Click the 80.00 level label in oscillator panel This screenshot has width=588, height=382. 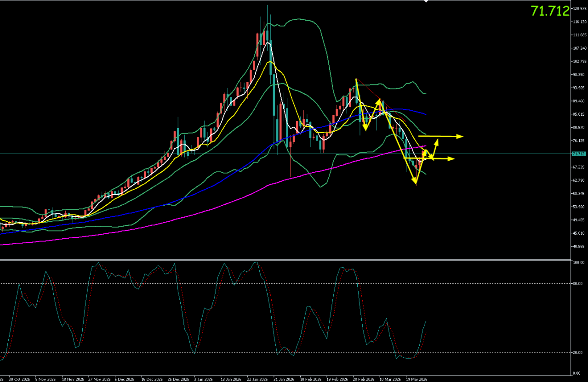click(x=577, y=284)
